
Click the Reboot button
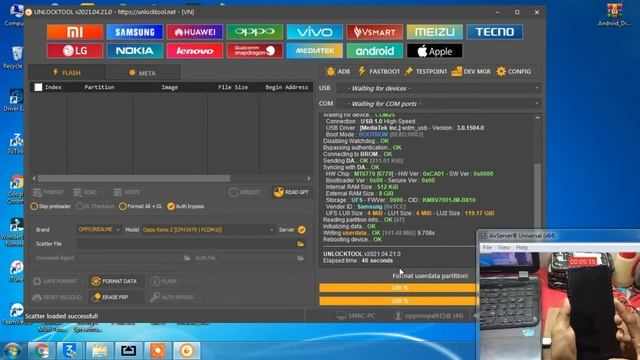point(244,192)
